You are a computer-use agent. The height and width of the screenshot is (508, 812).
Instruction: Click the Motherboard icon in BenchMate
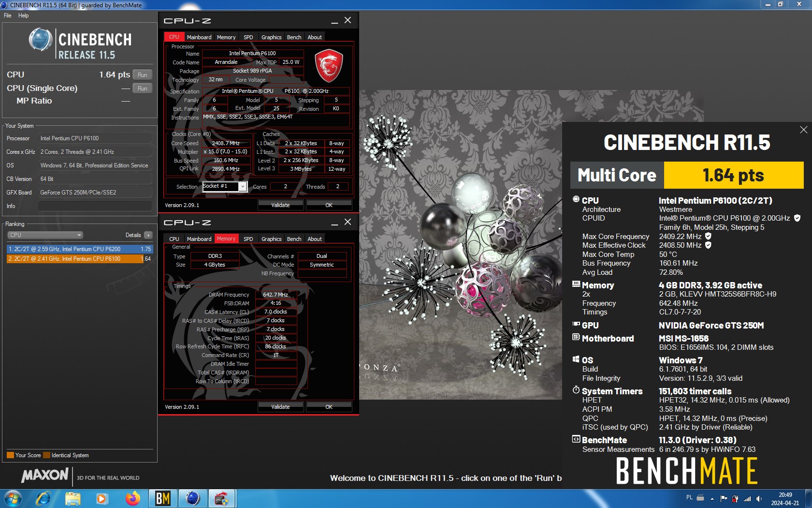(x=576, y=337)
